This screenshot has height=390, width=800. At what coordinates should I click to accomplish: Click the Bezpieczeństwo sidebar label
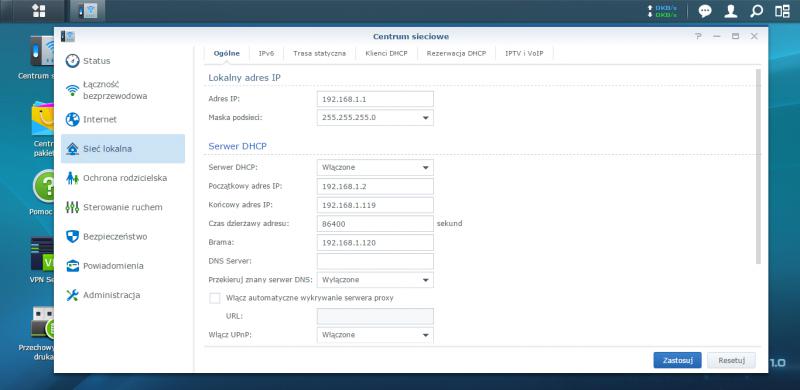click(115, 236)
